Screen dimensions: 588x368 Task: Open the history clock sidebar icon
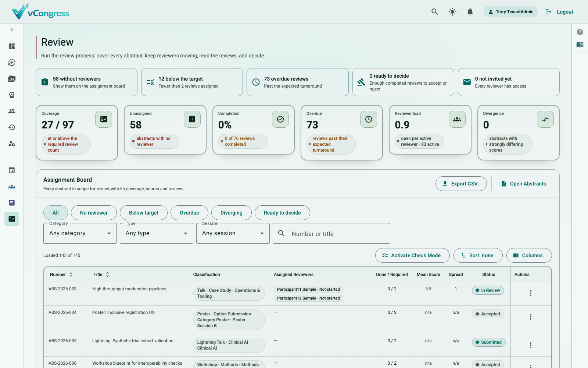click(x=12, y=127)
